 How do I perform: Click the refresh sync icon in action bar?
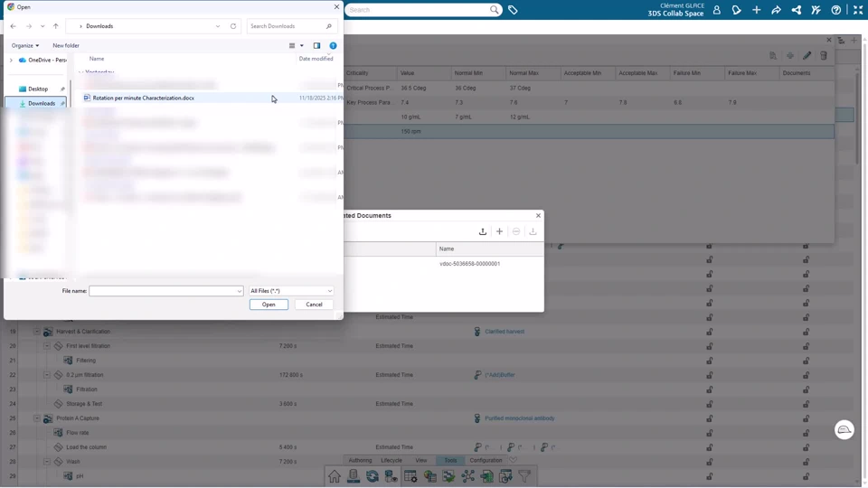coord(372,476)
